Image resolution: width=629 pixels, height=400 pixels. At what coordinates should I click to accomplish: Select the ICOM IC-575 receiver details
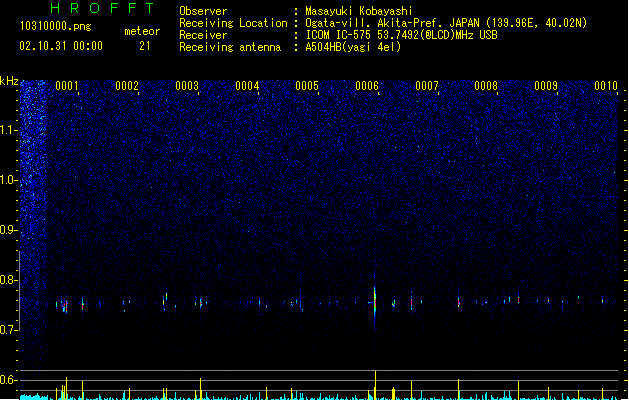[x=401, y=35]
